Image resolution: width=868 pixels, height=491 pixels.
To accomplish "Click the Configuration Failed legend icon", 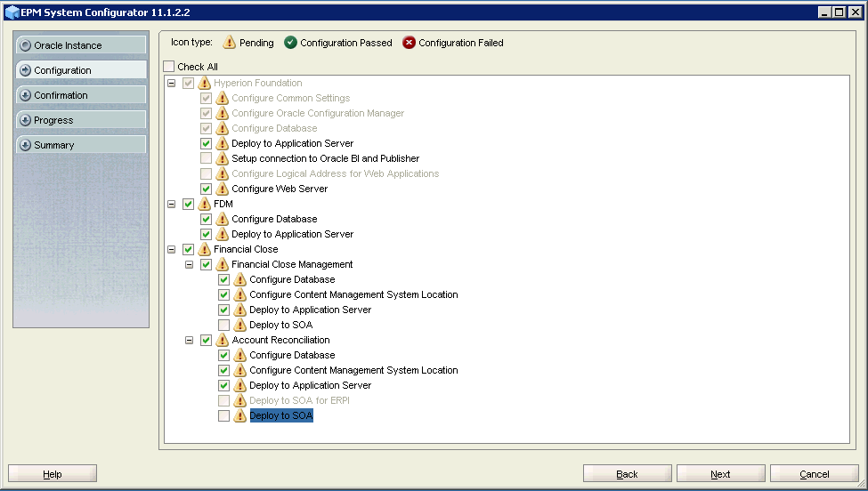I will coord(410,42).
